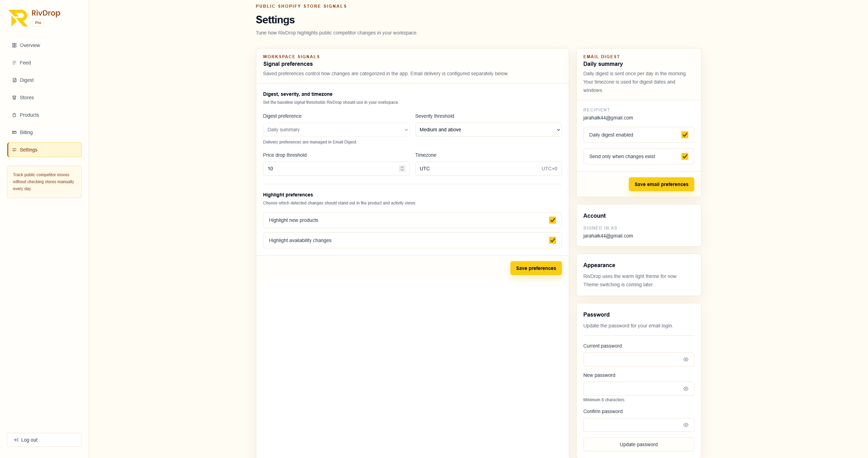Click the signed-in email under Account
Screen dimensions: 868x458
click(x=608, y=236)
